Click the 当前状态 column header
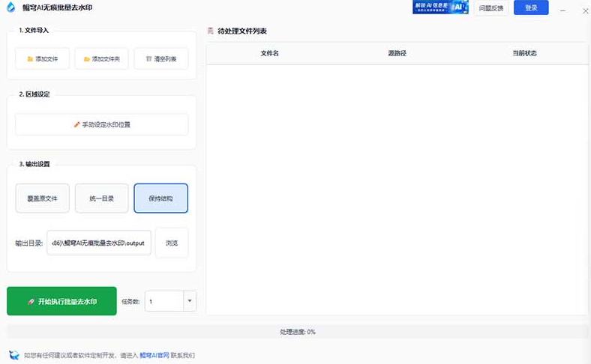This screenshot has height=364, width=591. tap(524, 53)
